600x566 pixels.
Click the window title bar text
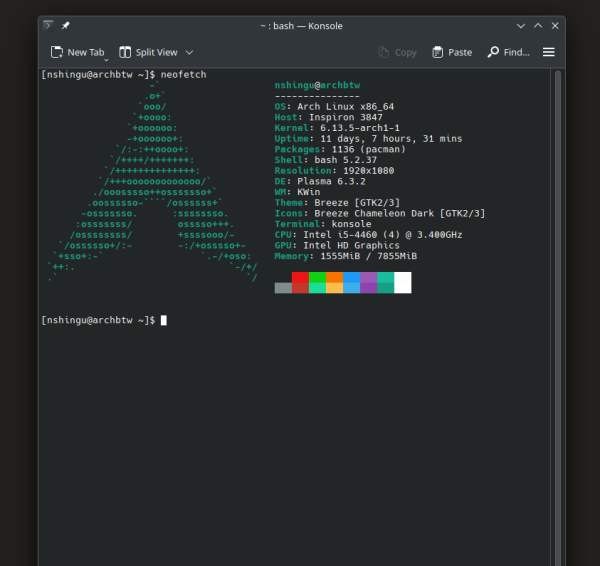coord(301,25)
